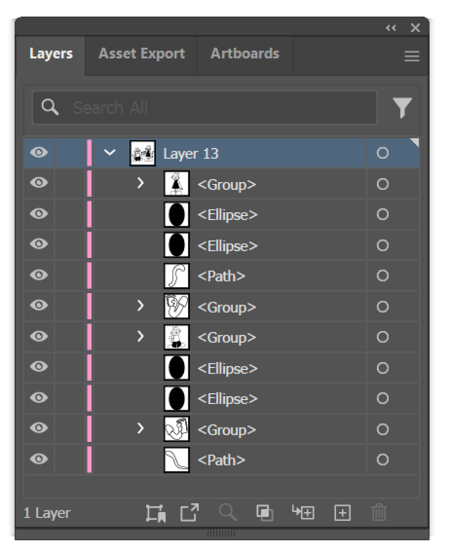Click the Export selection icon
The height and width of the screenshot is (551, 450).
point(190,513)
